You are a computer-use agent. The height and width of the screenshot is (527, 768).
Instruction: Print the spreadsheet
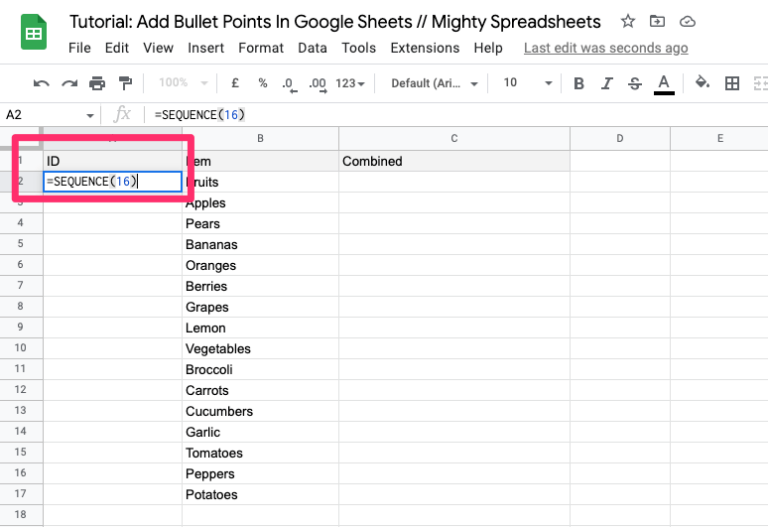click(x=97, y=83)
